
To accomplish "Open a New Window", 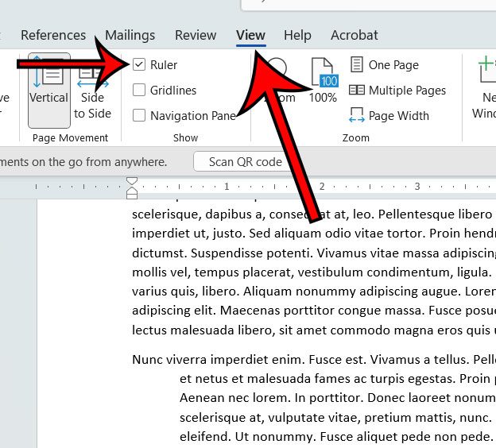I will coord(483,87).
